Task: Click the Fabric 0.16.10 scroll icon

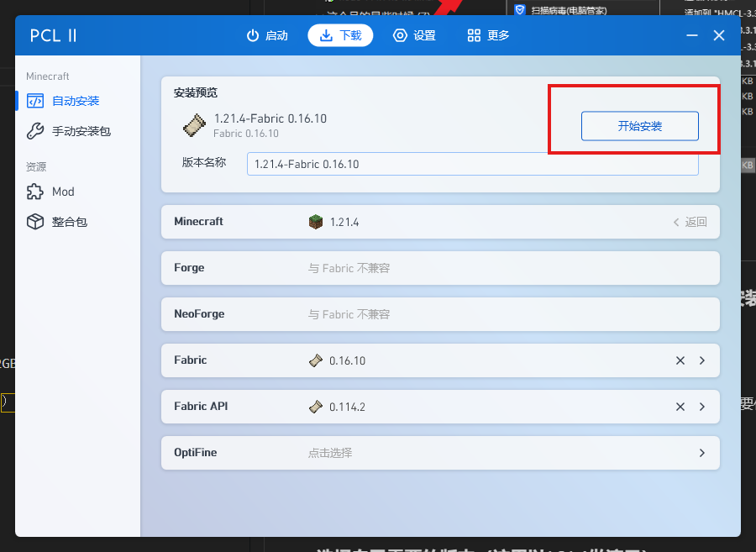Action: click(x=315, y=360)
